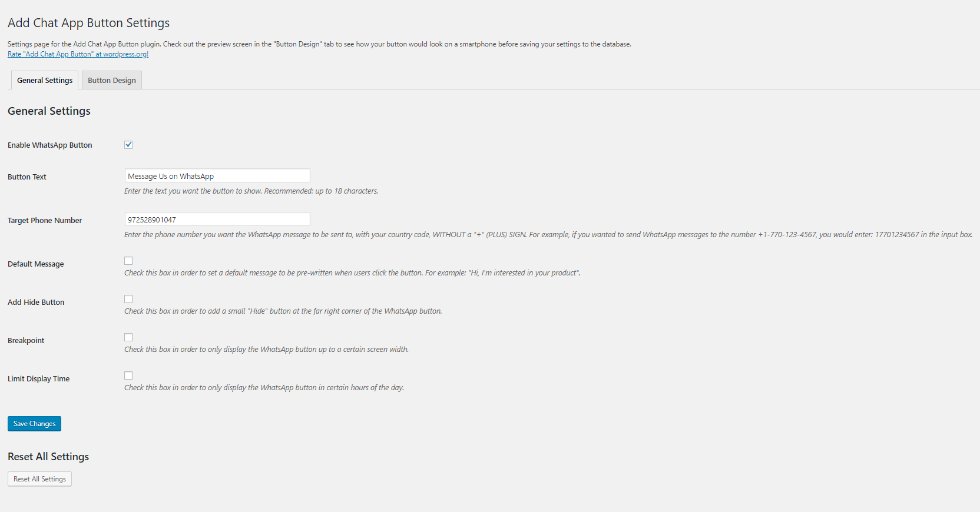Open the Rate at wordpress.org link

78,54
